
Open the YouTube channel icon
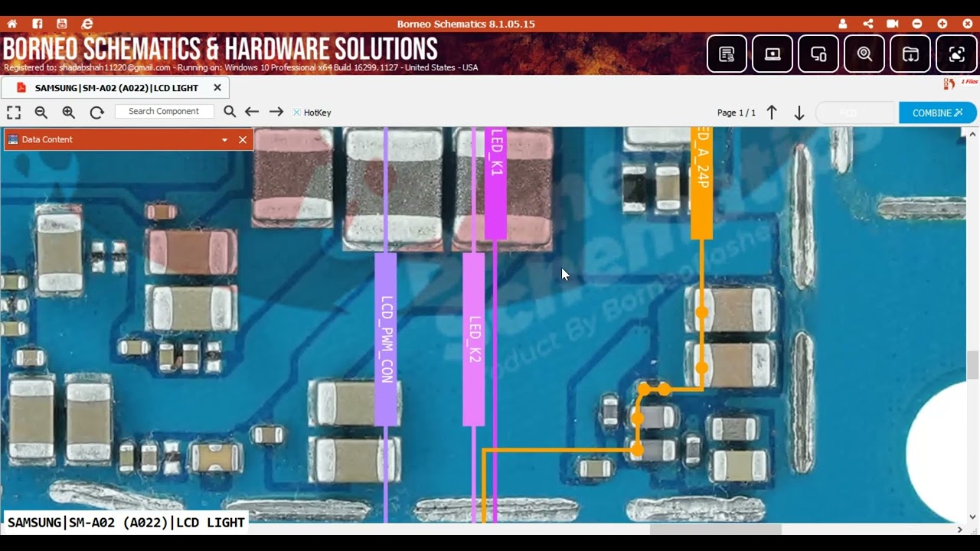point(62,24)
